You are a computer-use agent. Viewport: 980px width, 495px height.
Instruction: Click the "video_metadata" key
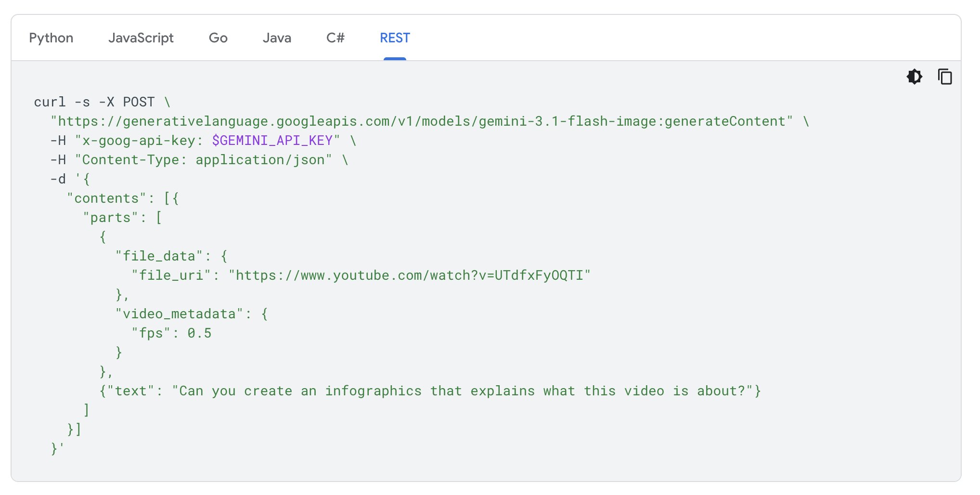179,314
